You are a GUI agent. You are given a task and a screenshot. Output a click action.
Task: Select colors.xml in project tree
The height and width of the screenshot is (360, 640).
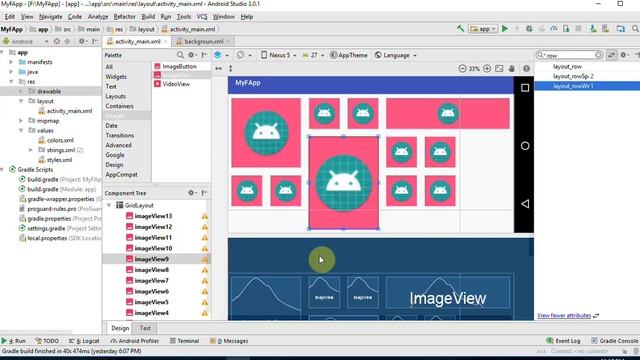60,140
